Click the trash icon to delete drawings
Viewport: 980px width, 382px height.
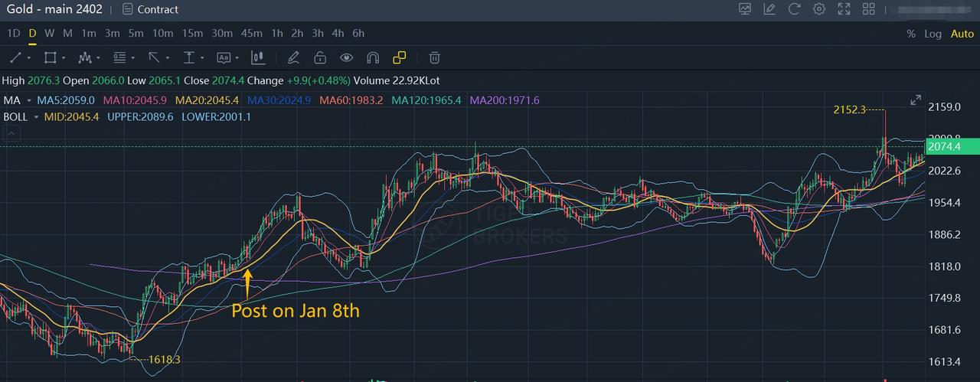point(434,57)
